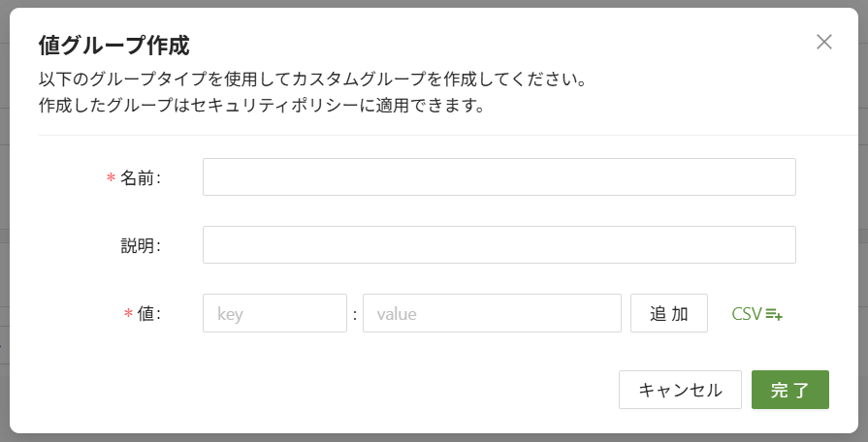The height and width of the screenshot is (442, 868).
Task: Focus the 名前 input field
Action: pyautogui.click(x=498, y=177)
